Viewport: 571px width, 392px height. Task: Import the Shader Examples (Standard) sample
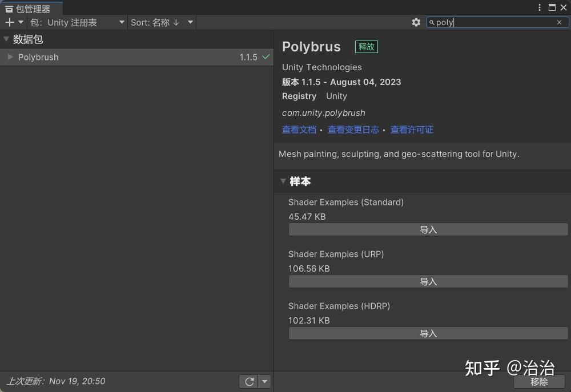tap(428, 229)
